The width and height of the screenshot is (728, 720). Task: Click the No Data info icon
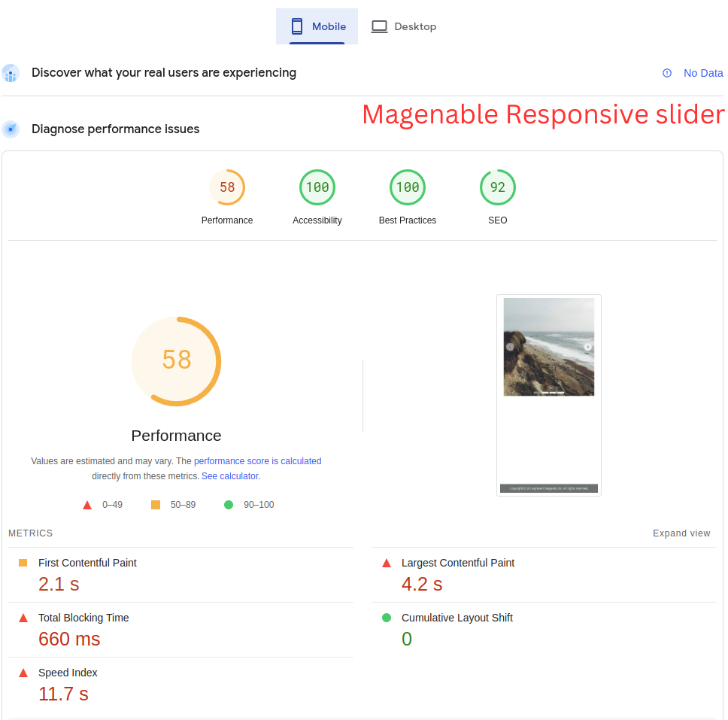tap(667, 73)
